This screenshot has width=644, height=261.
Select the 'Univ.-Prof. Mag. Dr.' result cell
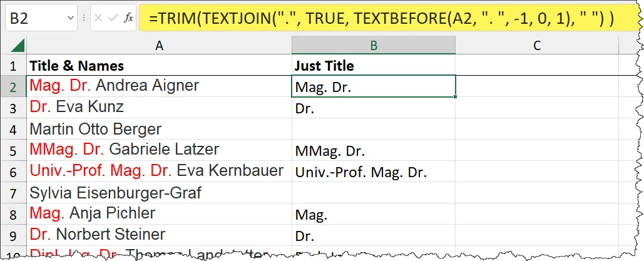[373, 171]
